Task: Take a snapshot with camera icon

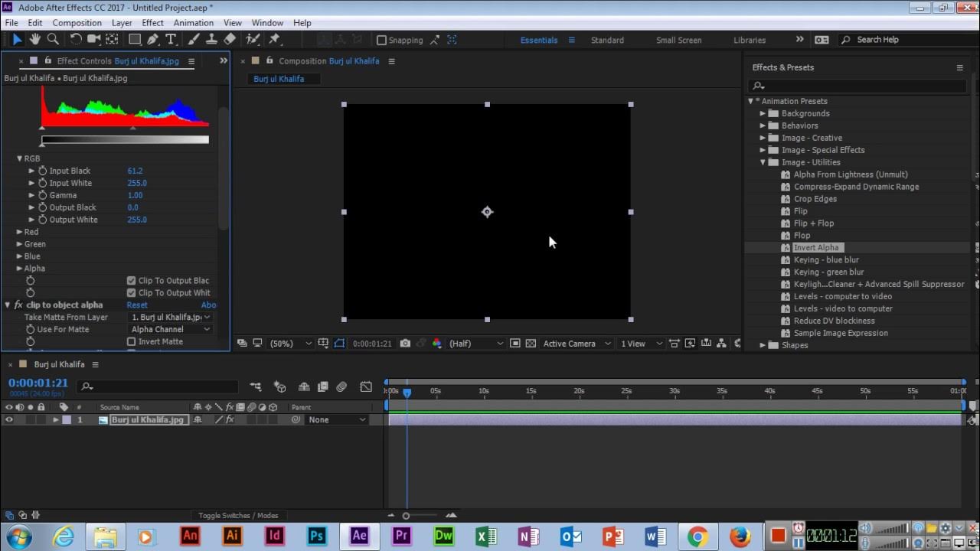Action: tap(405, 344)
